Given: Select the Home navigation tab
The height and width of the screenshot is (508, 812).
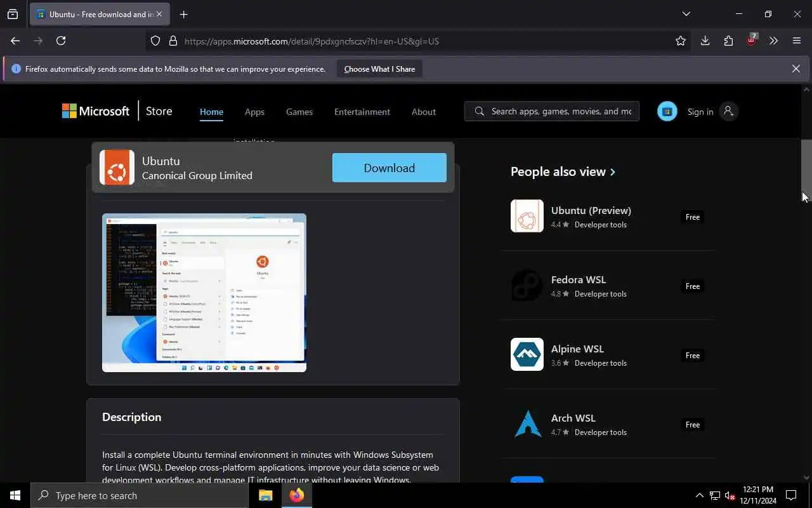Looking at the screenshot, I should (211, 112).
